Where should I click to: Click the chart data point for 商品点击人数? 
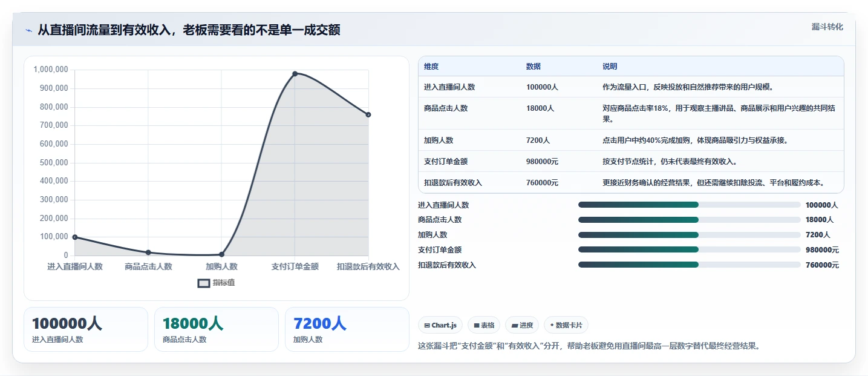[148, 252]
